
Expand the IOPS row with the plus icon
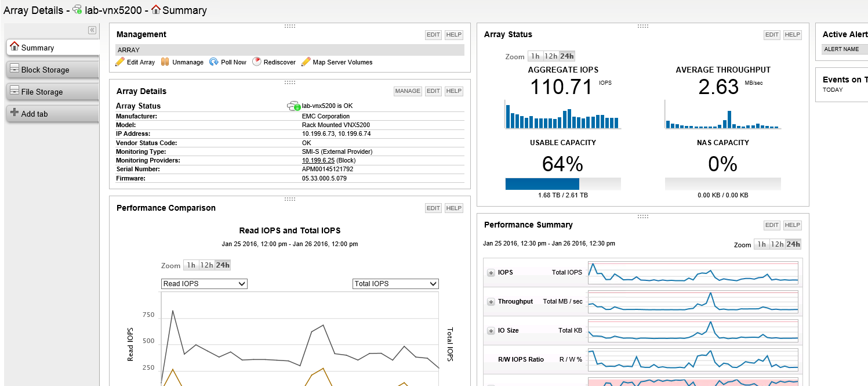coord(491,272)
